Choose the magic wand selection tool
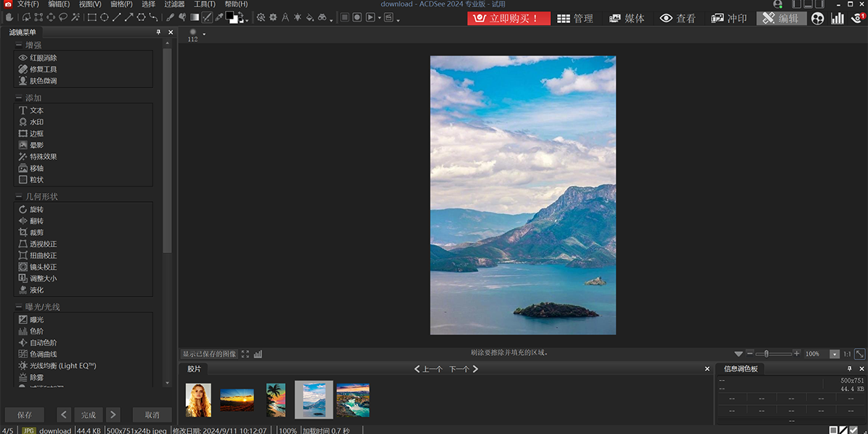This screenshot has height=434, width=868. (76, 17)
